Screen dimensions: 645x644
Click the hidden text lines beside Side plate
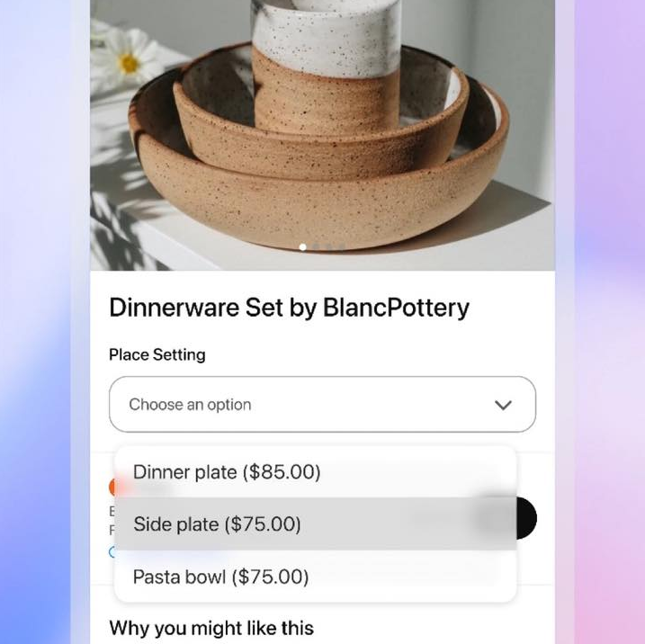(111, 521)
